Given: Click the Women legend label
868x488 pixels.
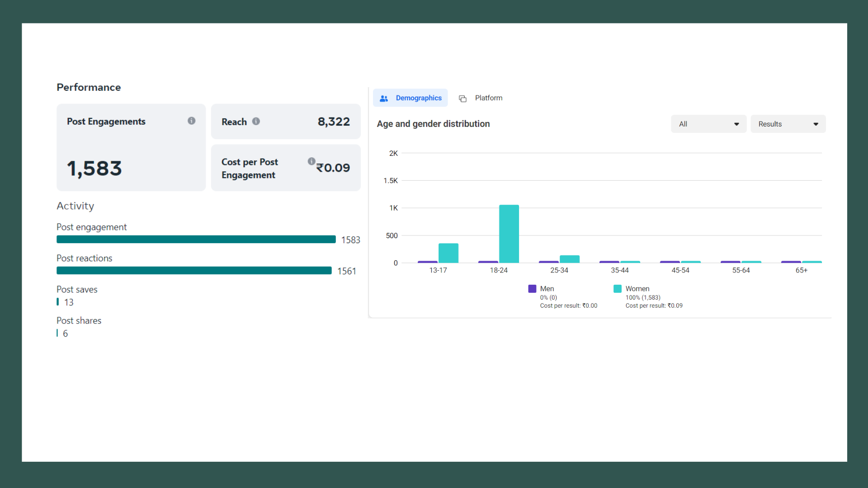Looking at the screenshot, I should pyautogui.click(x=637, y=289).
